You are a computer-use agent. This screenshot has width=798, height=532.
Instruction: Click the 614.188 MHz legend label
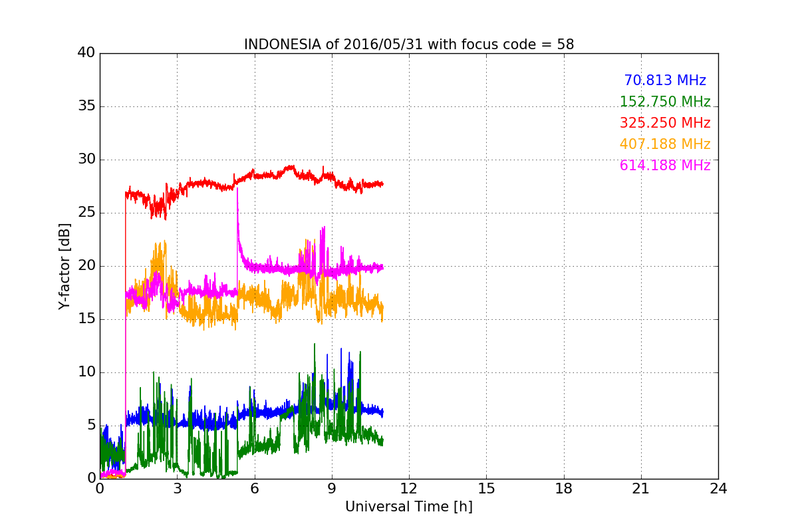click(665, 166)
